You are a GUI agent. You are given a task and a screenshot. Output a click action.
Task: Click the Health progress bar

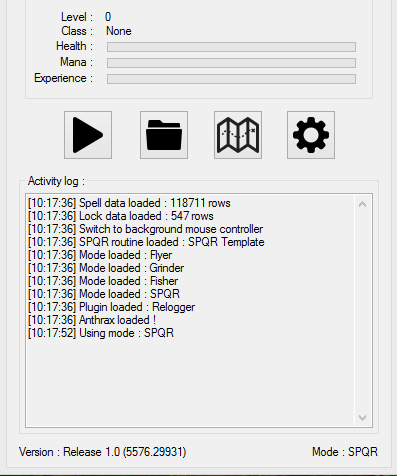point(231,47)
